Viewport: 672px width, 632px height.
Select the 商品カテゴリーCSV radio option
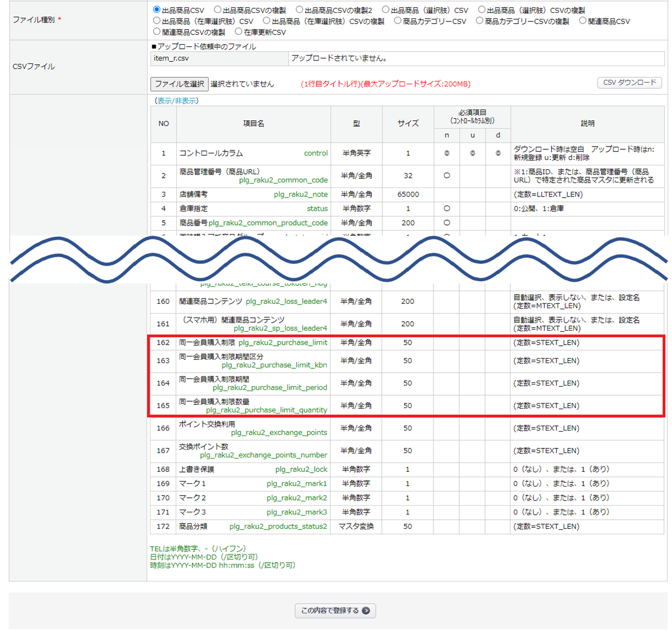[398, 21]
